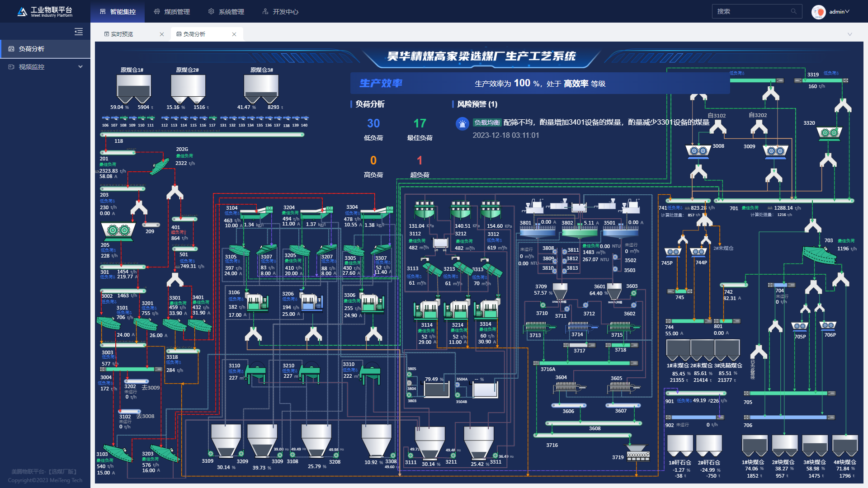
Task: Click the 负载均衡 warning tag
Action: point(487,122)
